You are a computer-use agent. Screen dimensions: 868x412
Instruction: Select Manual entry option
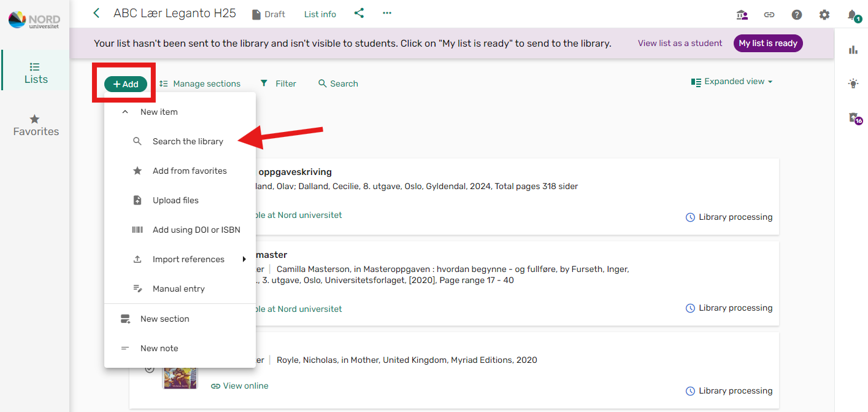coord(180,289)
